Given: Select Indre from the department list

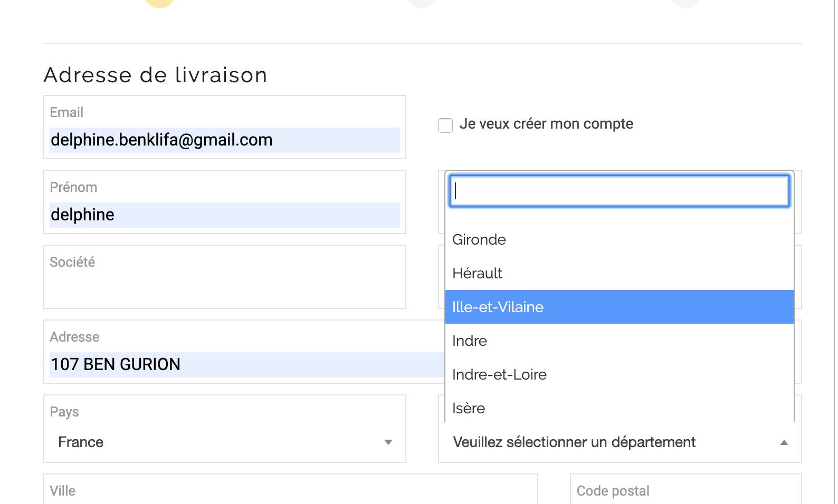Looking at the screenshot, I should point(620,341).
